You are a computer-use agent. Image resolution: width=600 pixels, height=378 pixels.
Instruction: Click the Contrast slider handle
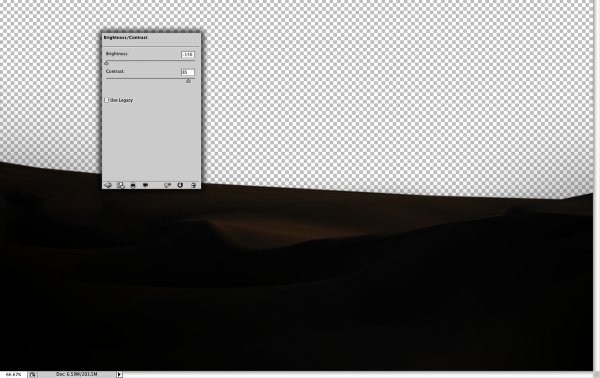[188, 81]
